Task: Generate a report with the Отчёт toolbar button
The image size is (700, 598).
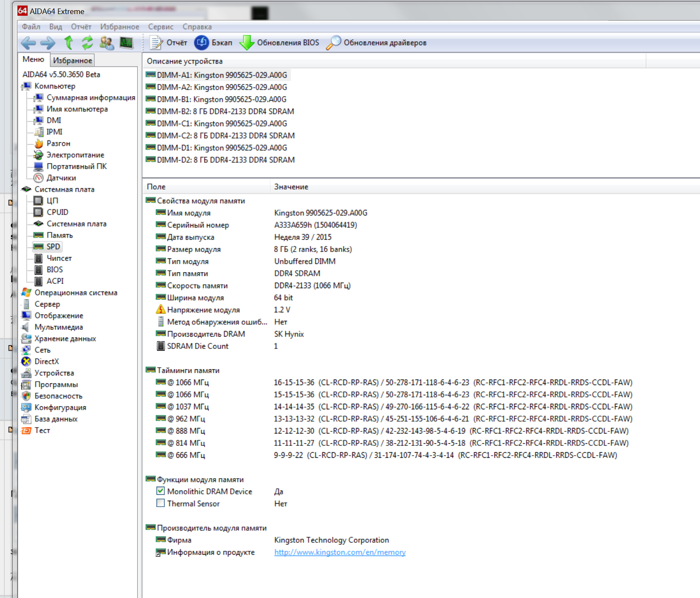Action: (x=169, y=43)
